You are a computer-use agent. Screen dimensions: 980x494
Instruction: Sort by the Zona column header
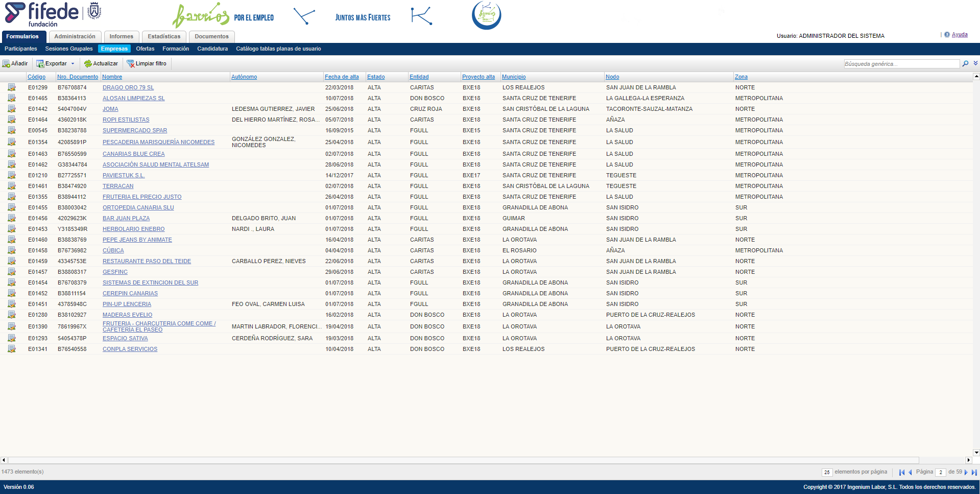pyautogui.click(x=741, y=77)
